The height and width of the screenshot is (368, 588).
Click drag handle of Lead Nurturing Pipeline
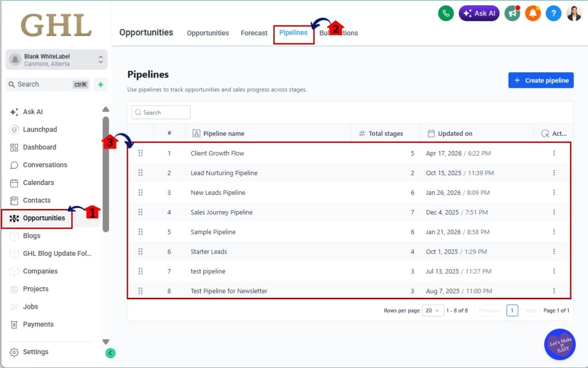point(141,173)
